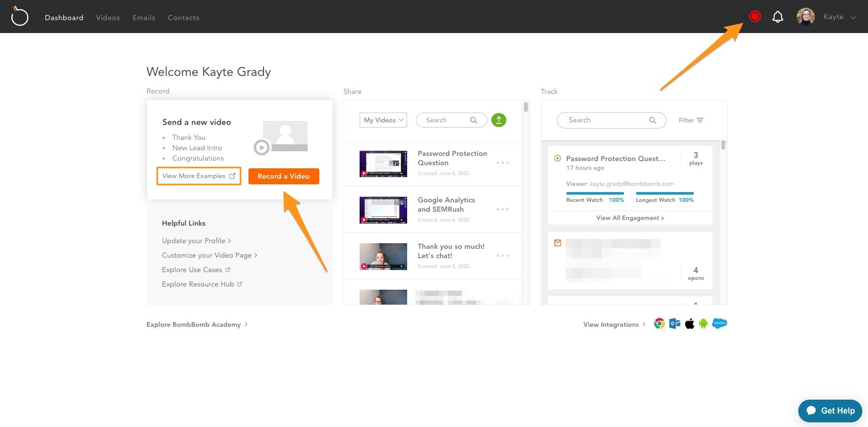Screen dimensions: 868x427
Task: Click 'Password Protection Quest...' title in Track
Action: 616,159
